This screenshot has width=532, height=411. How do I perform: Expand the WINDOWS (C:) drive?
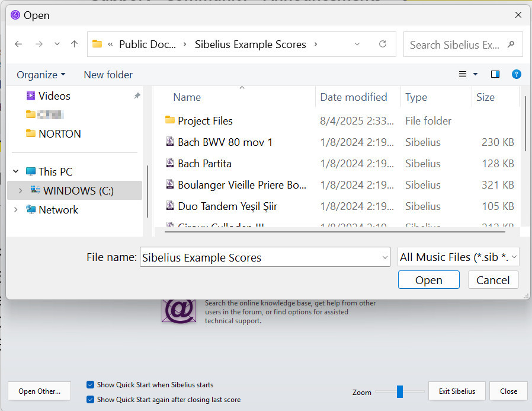(x=20, y=190)
